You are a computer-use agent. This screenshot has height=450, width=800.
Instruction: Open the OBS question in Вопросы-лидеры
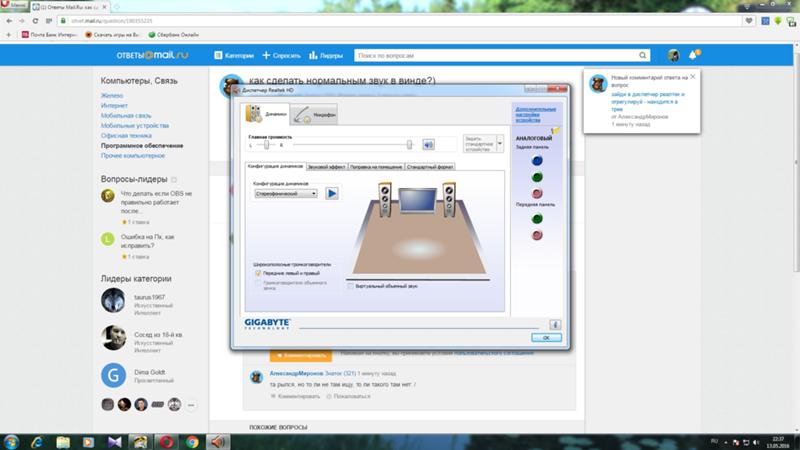(x=156, y=202)
